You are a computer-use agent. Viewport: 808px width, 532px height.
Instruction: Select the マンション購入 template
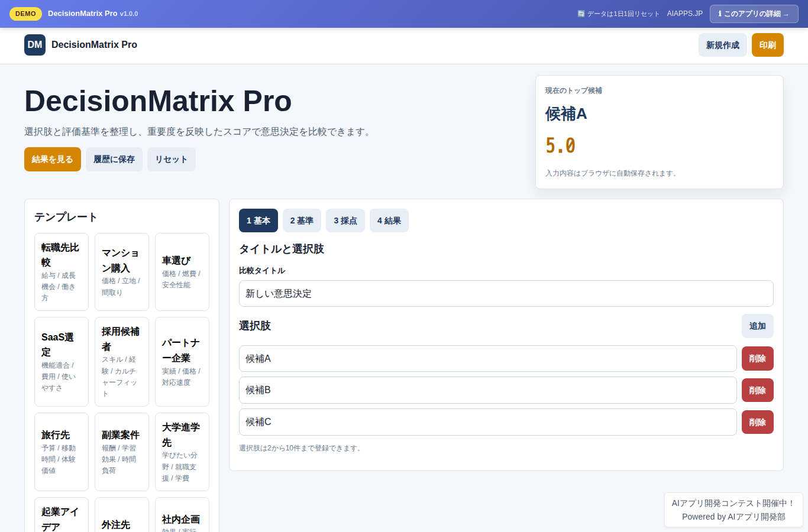[x=122, y=272]
